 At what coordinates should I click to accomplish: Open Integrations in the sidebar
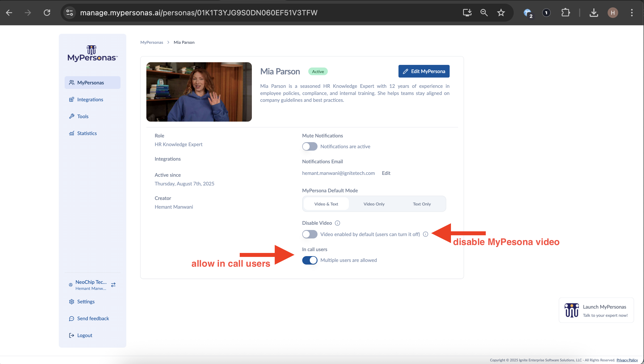pos(93,99)
